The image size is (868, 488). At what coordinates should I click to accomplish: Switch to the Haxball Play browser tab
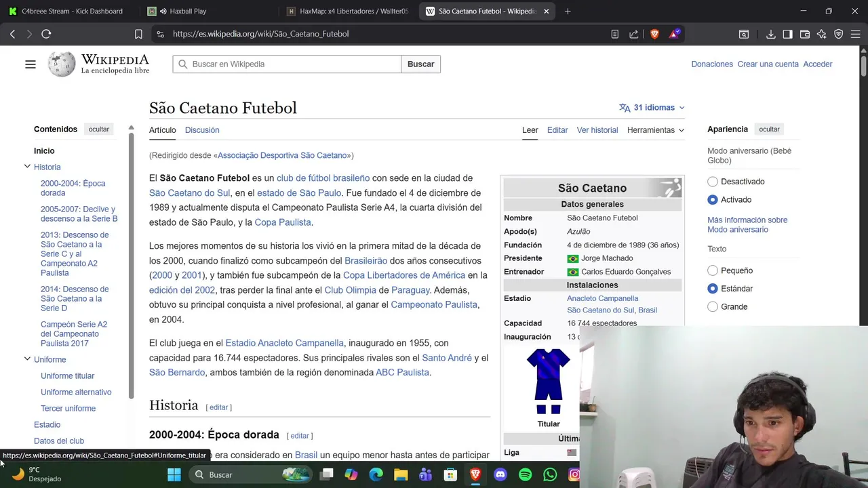point(189,11)
